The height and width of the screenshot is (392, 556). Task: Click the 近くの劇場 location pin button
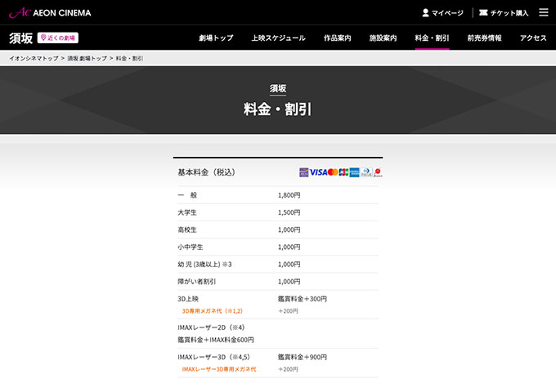click(57, 38)
